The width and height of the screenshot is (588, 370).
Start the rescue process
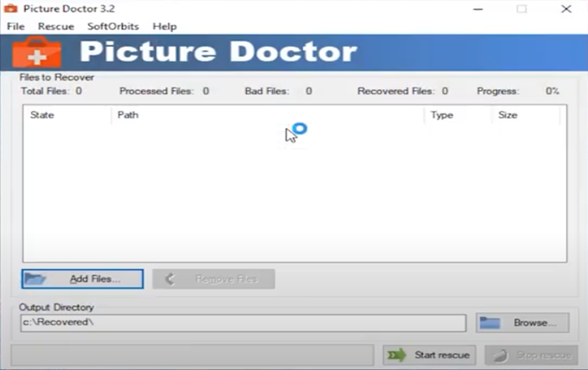tap(429, 355)
